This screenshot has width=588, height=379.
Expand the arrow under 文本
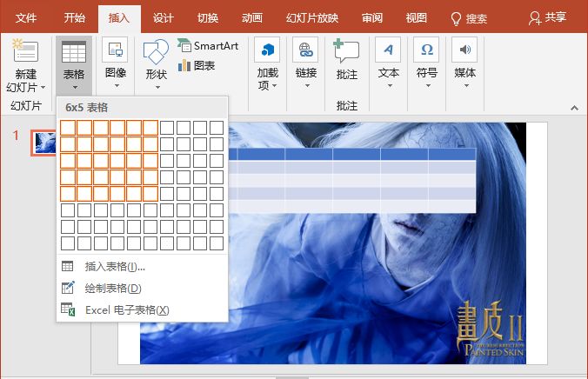(390, 86)
